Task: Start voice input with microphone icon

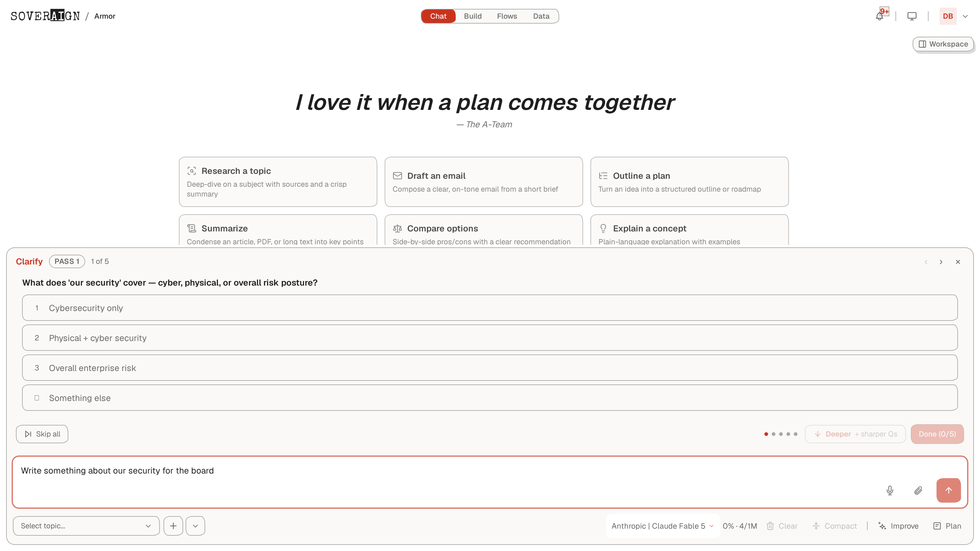Action: coord(890,490)
